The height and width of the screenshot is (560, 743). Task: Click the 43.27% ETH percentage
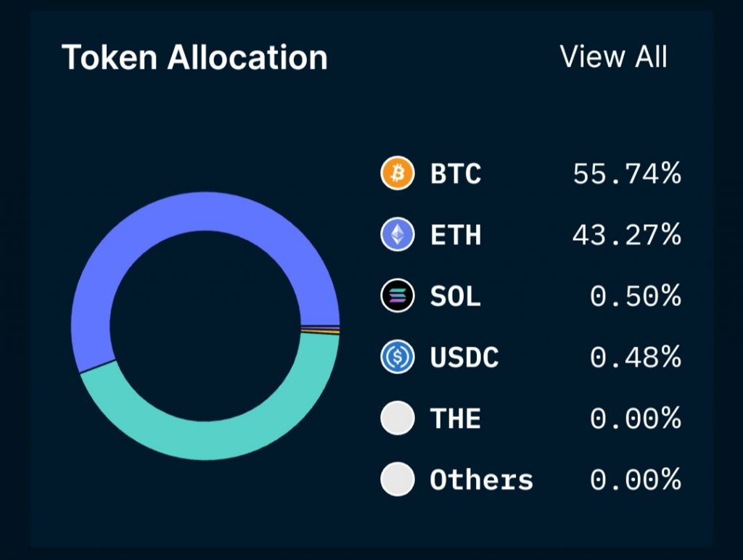click(627, 235)
